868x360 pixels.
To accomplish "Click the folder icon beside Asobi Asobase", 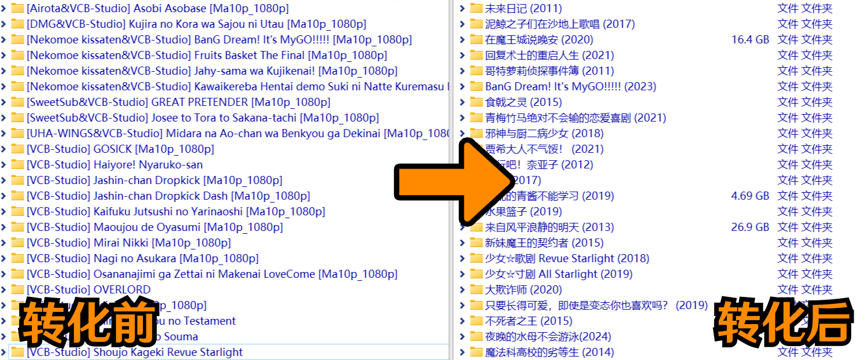I will click(17, 9).
